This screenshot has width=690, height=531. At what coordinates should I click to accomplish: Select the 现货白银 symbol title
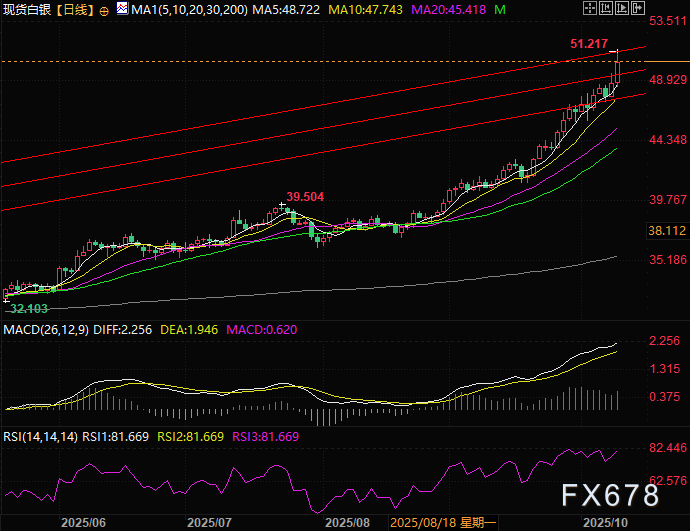27,9
